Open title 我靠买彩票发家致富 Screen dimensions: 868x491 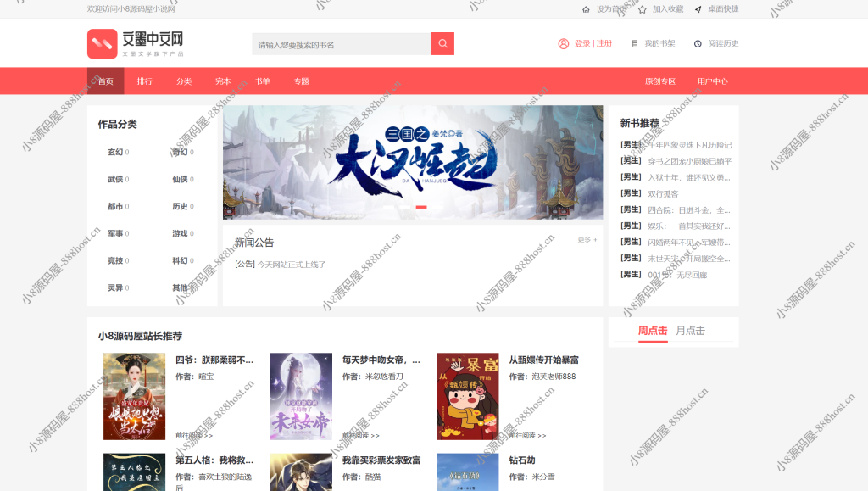tap(381, 460)
